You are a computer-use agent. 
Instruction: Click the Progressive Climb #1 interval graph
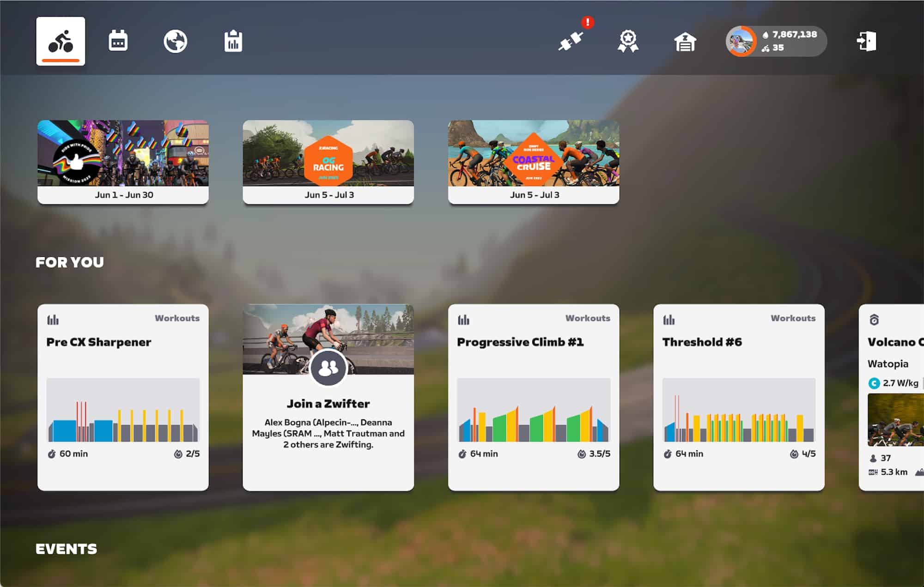pyautogui.click(x=534, y=410)
